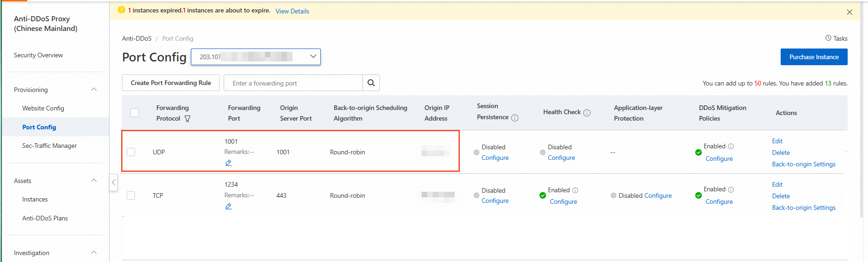Click the Session Persistence info icon
The image size is (868, 262).
pos(515,118)
